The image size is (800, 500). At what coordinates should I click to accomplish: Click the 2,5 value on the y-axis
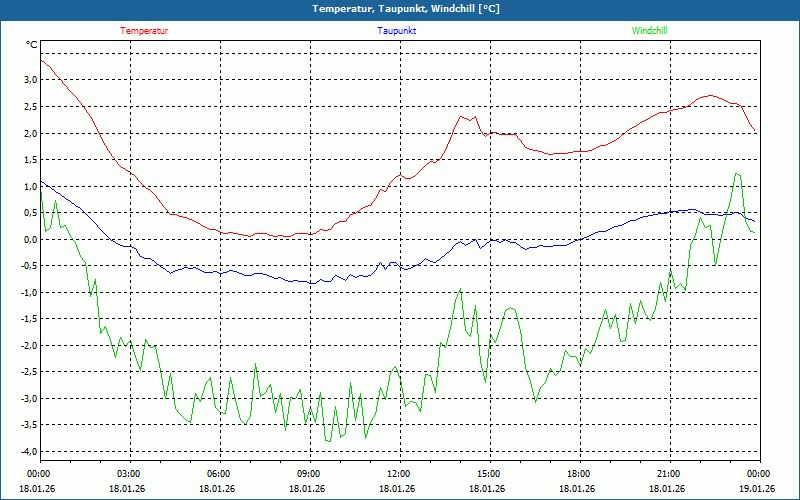29,107
